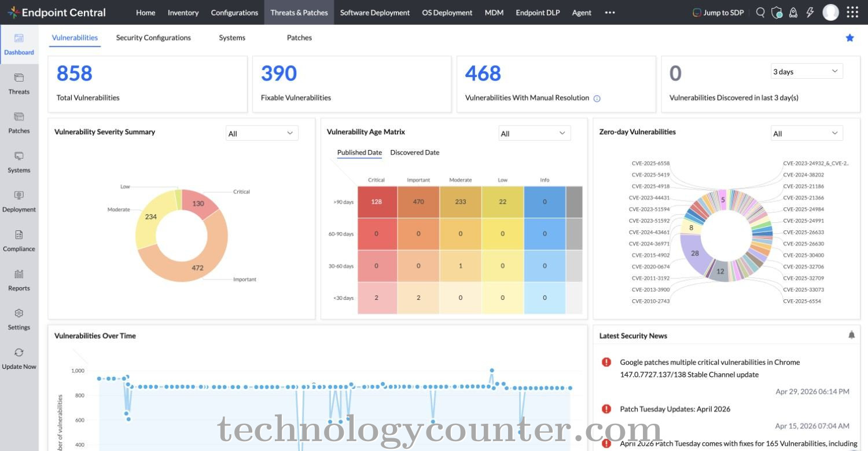The image size is (868, 451).
Task: Click the shield security status icon
Action: coord(777,12)
